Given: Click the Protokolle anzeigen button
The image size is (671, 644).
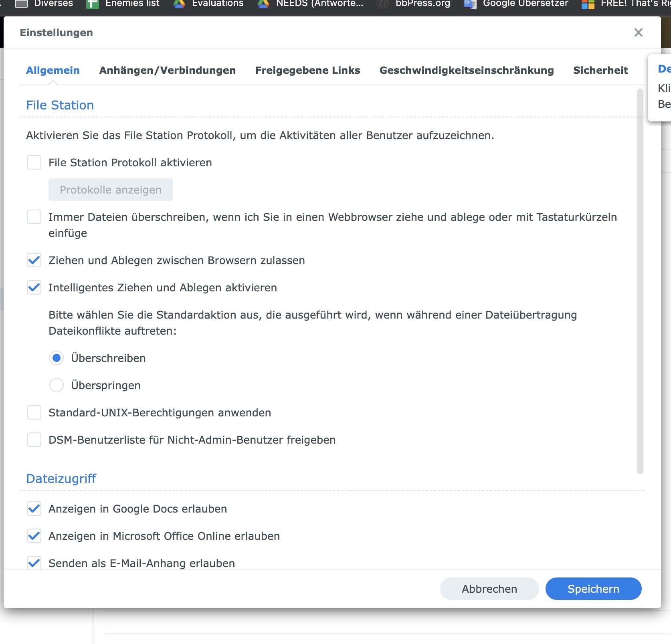Looking at the screenshot, I should 111,190.
